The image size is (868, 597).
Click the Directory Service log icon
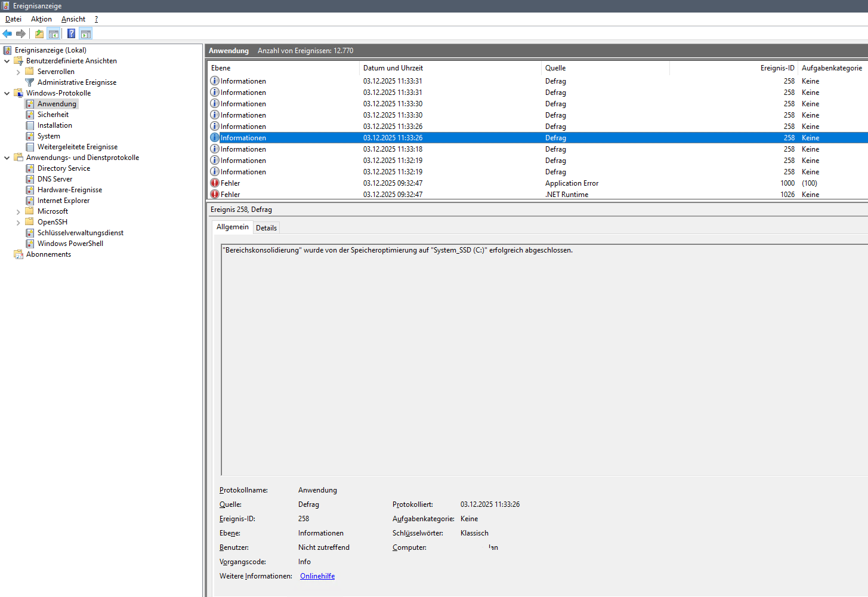(x=30, y=168)
